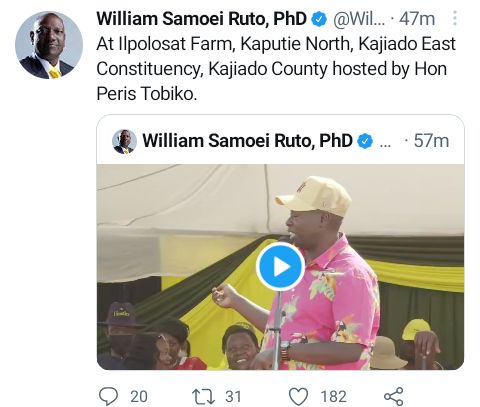The image size is (480, 407).
Task: Tap the retweet arrows icon
Action: click(203, 397)
